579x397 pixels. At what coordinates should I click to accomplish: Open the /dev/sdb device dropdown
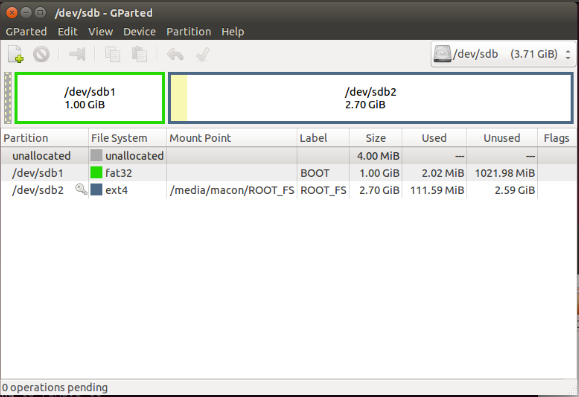503,54
